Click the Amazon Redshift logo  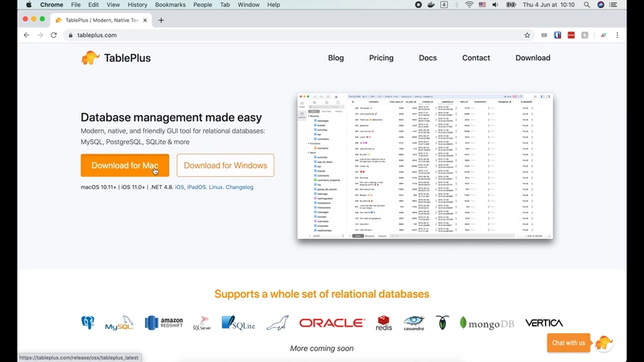pyautogui.click(x=164, y=323)
